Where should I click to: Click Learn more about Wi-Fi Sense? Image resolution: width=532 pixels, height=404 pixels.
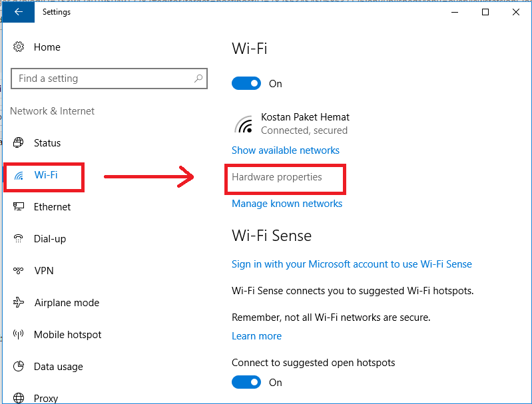(256, 336)
